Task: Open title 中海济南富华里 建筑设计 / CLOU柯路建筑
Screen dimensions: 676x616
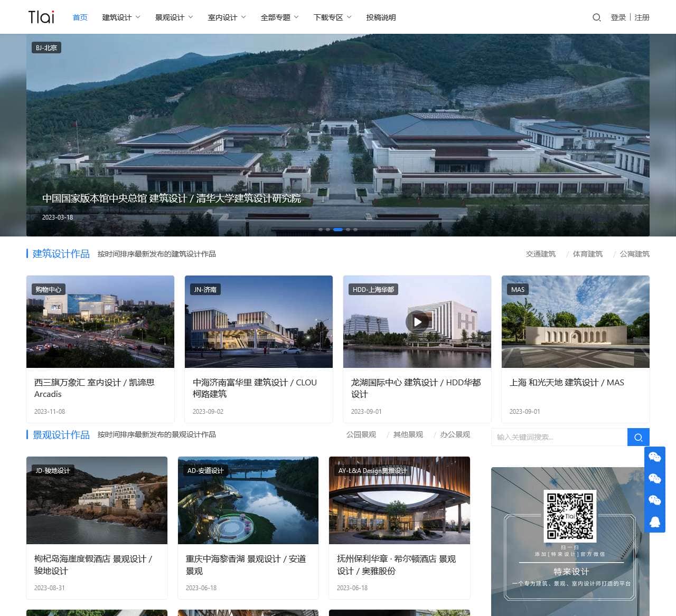Action: point(255,388)
